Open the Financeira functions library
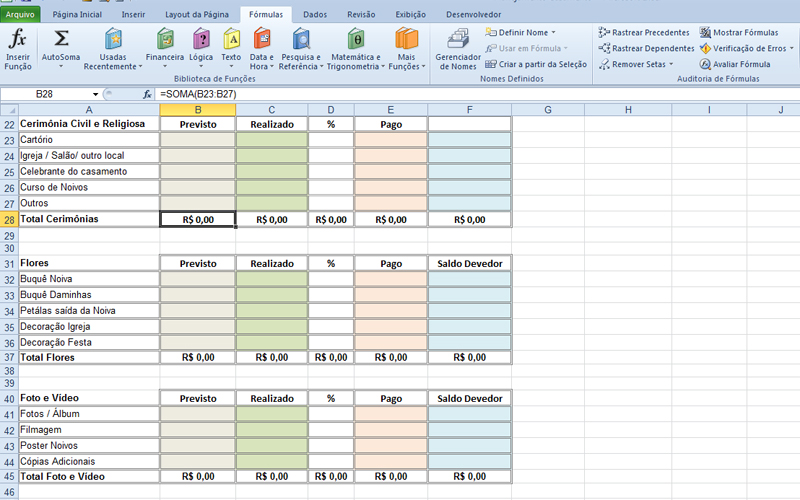The width and height of the screenshot is (800, 500). [165, 40]
